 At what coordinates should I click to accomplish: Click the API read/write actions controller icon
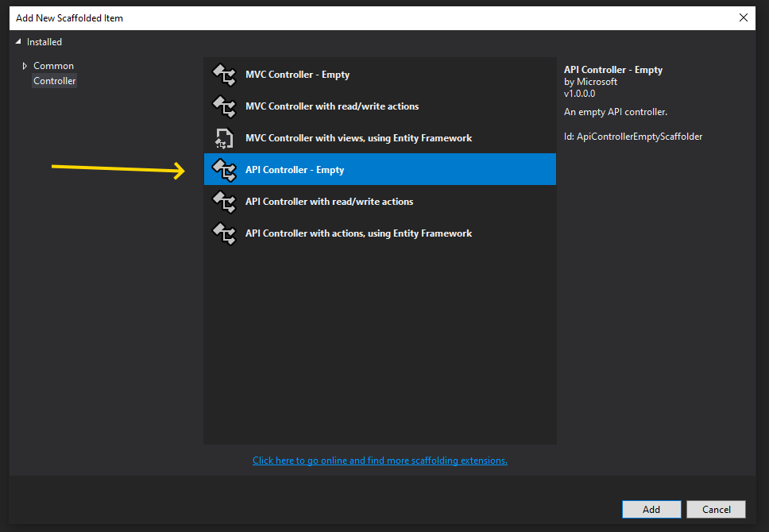225,202
